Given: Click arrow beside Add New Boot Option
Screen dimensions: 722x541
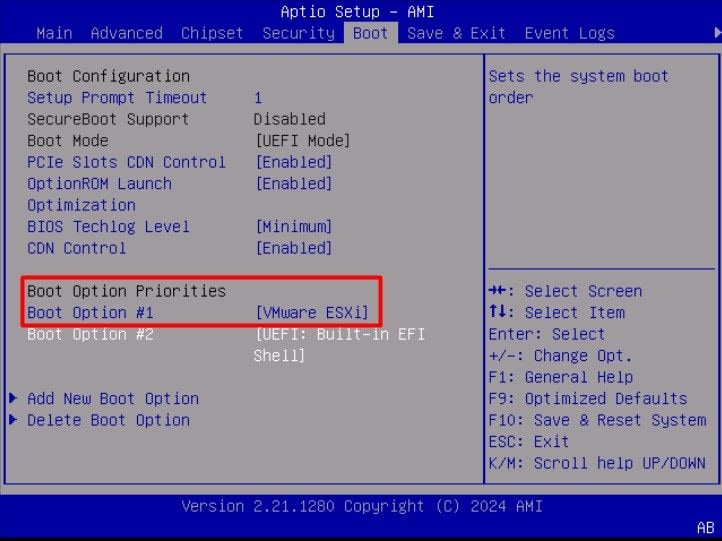Looking at the screenshot, I should (x=13, y=398).
